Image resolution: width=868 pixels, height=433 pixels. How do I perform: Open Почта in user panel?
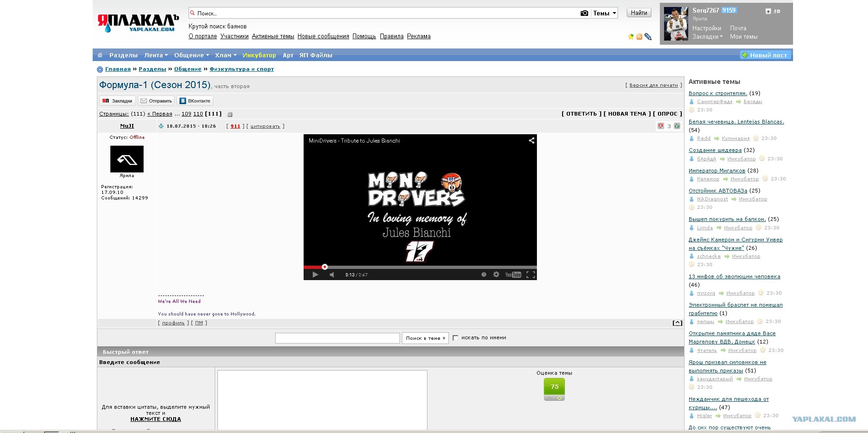pyautogui.click(x=738, y=28)
